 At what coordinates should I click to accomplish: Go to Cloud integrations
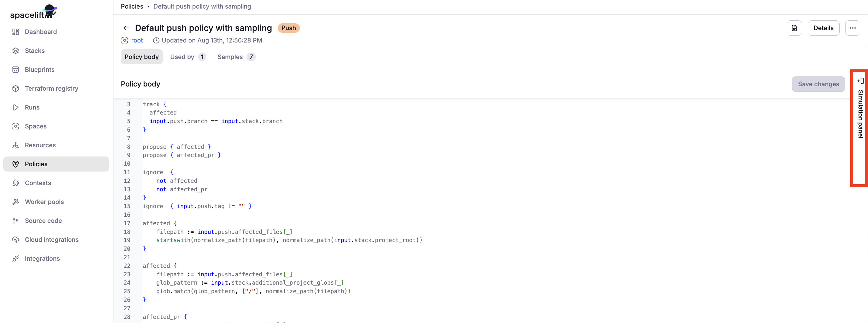(52, 239)
